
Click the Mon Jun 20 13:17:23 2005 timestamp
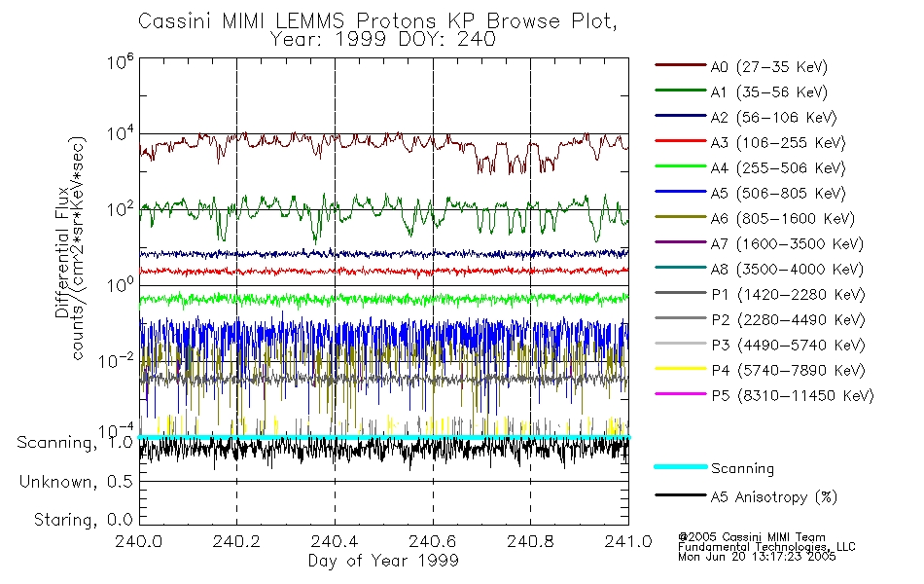coord(757,557)
